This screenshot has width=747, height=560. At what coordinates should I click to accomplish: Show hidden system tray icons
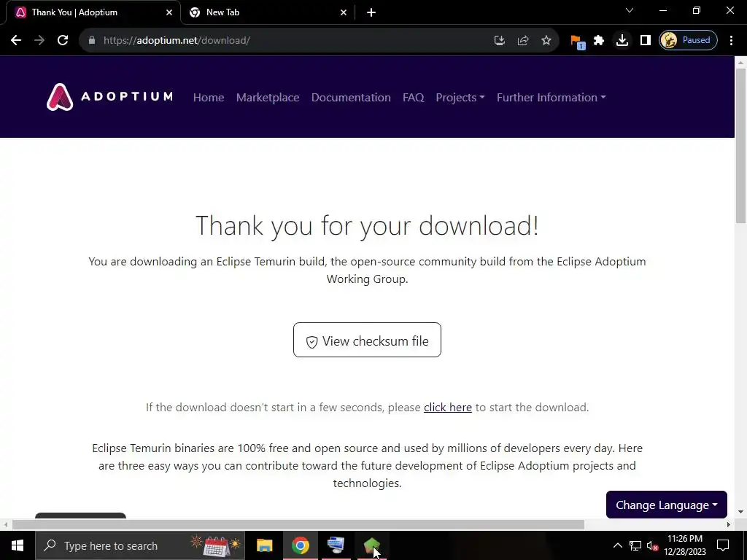click(x=617, y=545)
